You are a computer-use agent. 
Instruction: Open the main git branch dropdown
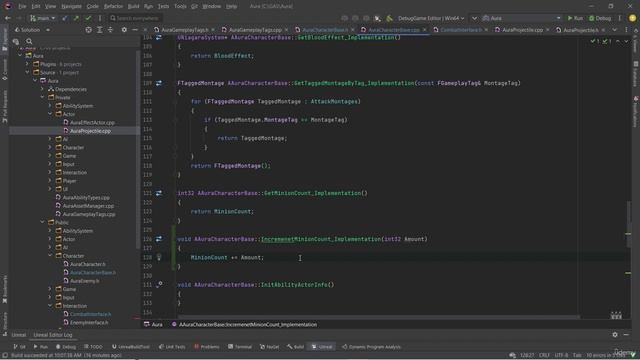(x=42, y=18)
